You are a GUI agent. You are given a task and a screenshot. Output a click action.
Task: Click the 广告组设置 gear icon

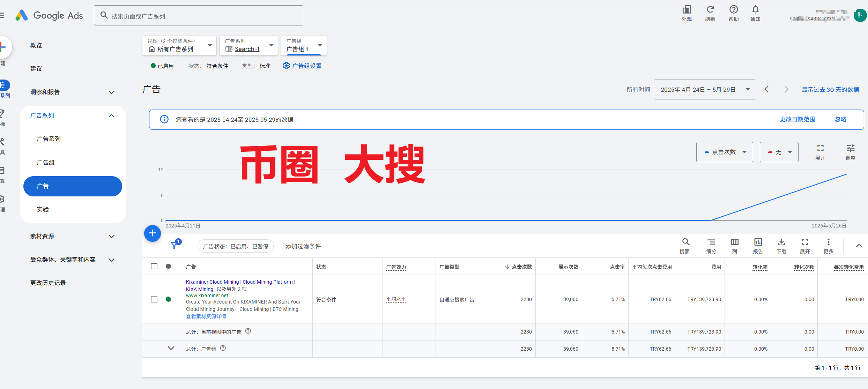tap(286, 66)
